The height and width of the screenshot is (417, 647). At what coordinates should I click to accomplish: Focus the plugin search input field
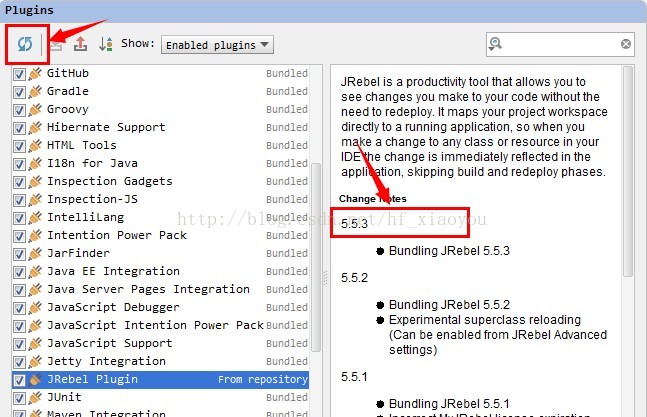(x=560, y=44)
